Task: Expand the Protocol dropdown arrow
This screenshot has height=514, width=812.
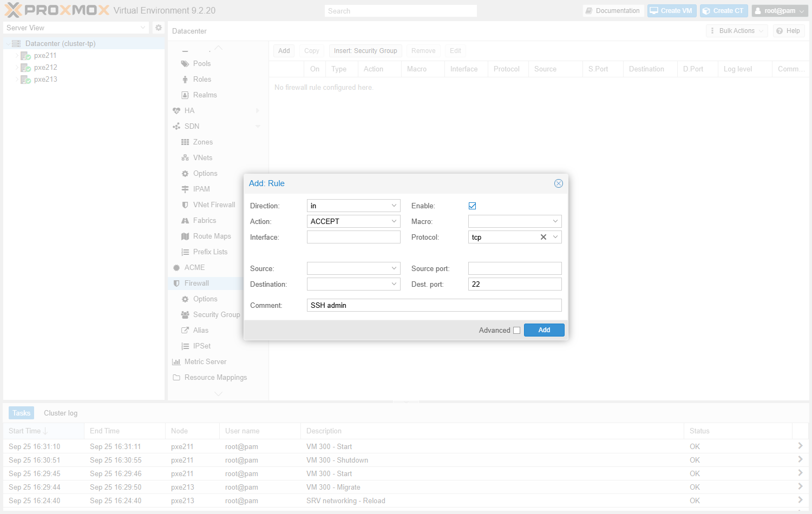Action: [555, 237]
